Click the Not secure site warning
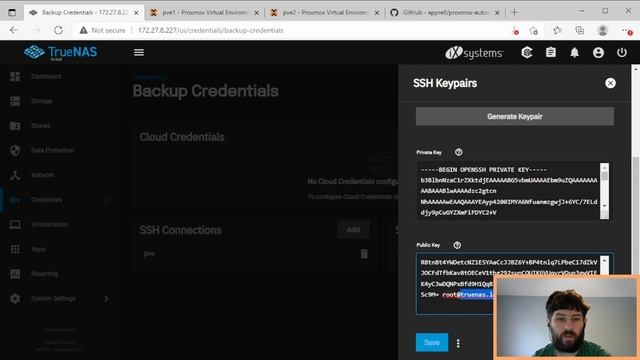This screenshot has width=640, height=360. pyautogui.click(x=102, y=30)
